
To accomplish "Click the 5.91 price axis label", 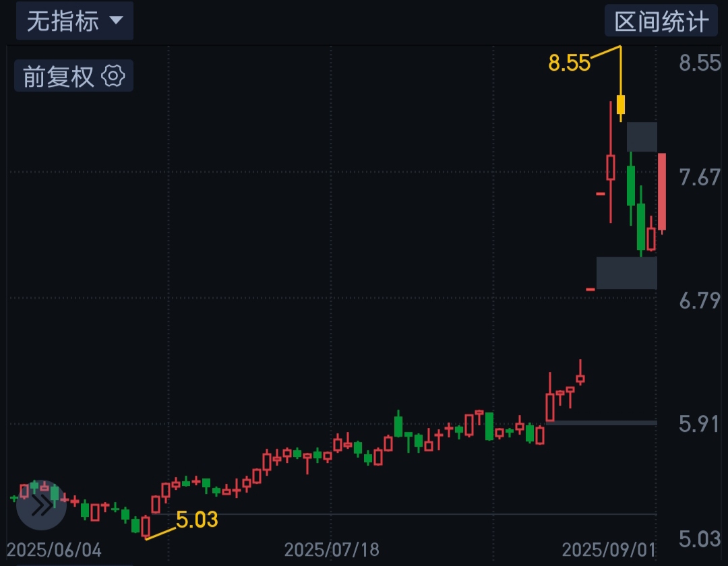I will 699,424.
